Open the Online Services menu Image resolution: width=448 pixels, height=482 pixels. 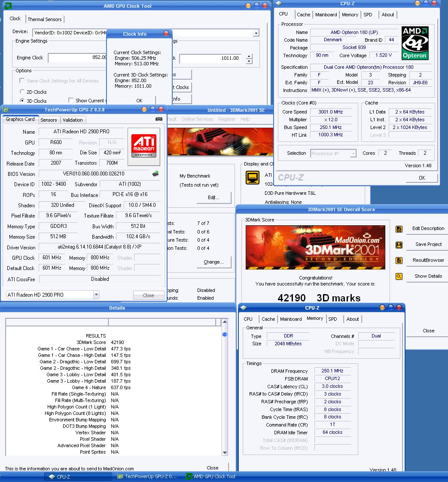click(198, 119)
